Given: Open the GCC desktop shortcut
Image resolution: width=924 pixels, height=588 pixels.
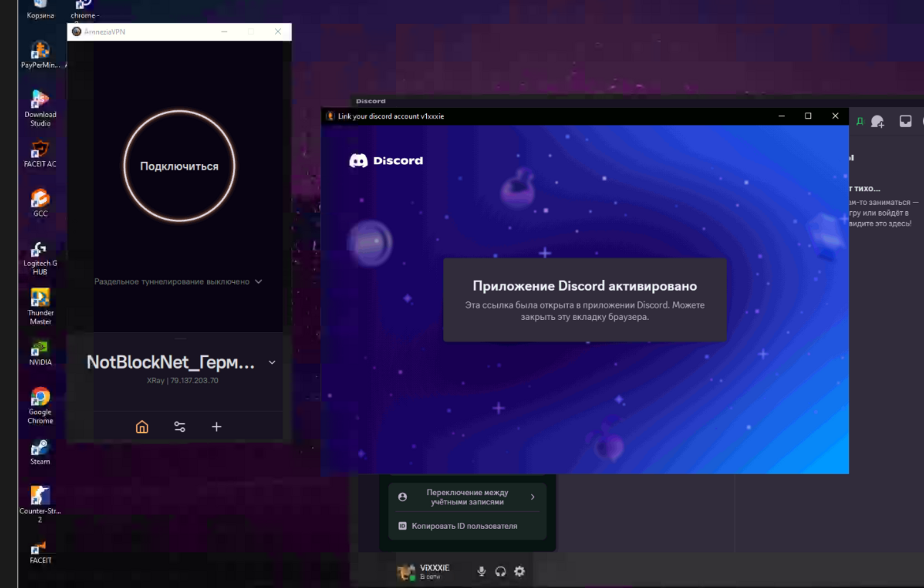Looking at the screenshot, I should [x=40, y=203].
